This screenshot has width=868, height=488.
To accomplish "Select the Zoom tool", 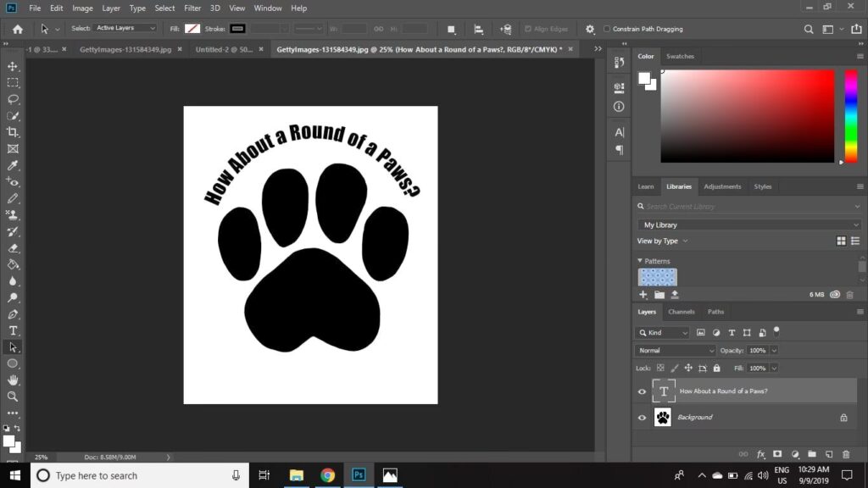I will pyautogui.click(x=13, y=396).
